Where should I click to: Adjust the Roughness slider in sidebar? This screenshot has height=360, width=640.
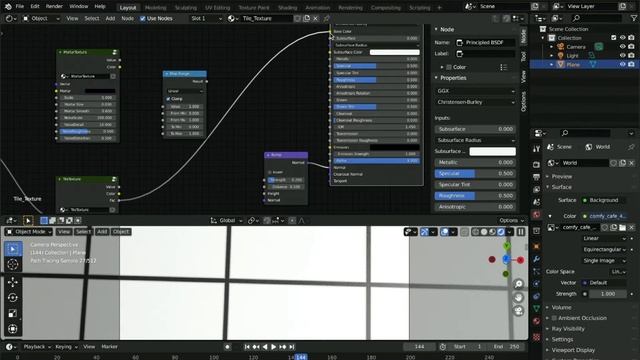coord(475,196)
